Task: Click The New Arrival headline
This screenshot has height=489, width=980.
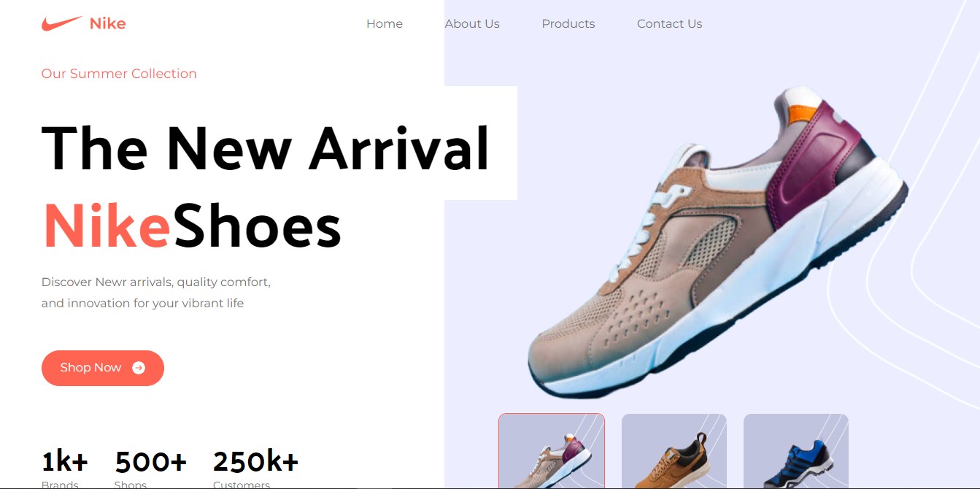Action: 266,148
